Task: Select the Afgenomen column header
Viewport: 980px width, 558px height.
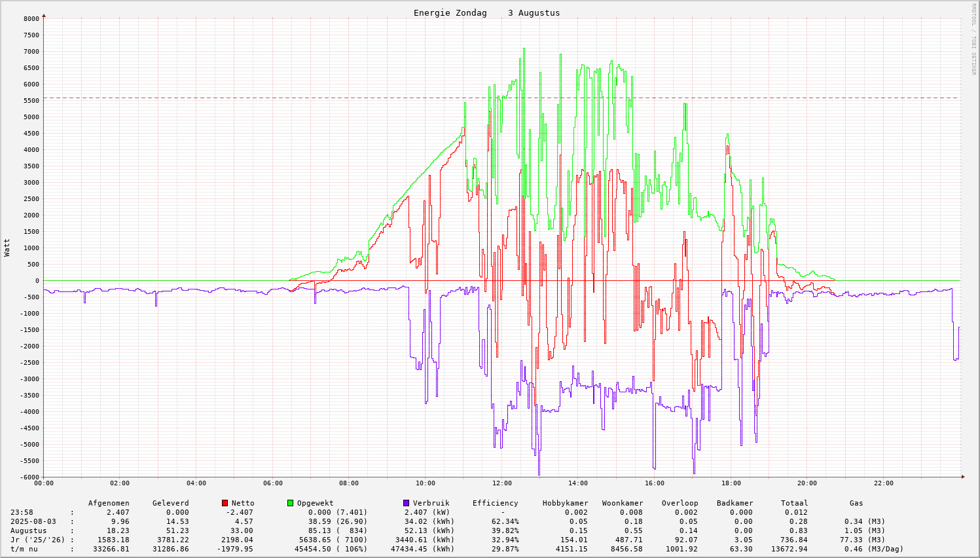Action: [109, 503]
